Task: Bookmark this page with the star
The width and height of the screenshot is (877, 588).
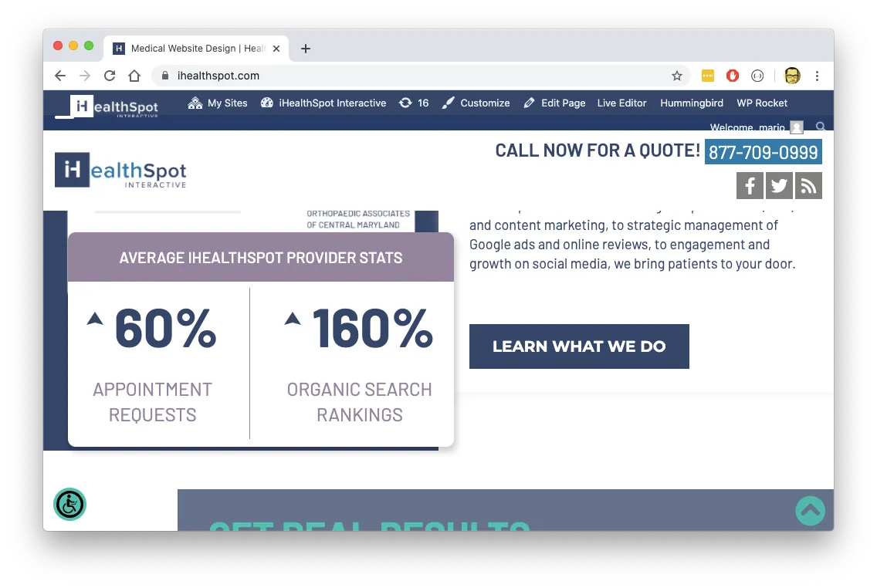Action: point(677,76)
